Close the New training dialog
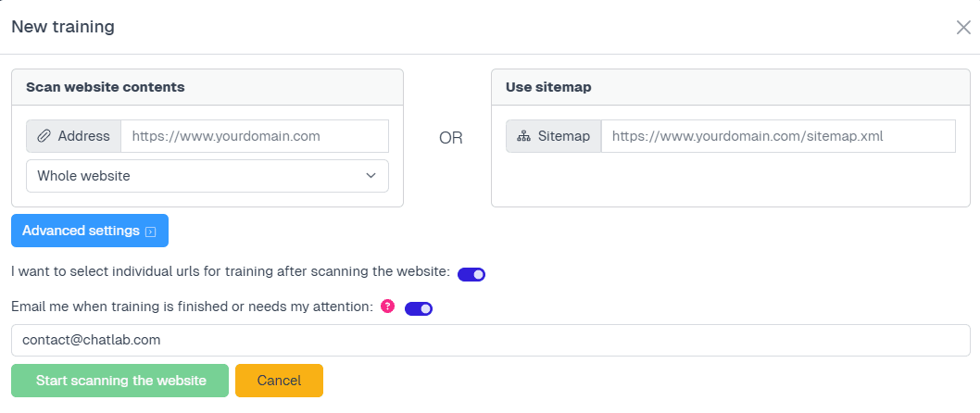Viewport: 980px width, 413px height. 963,27
